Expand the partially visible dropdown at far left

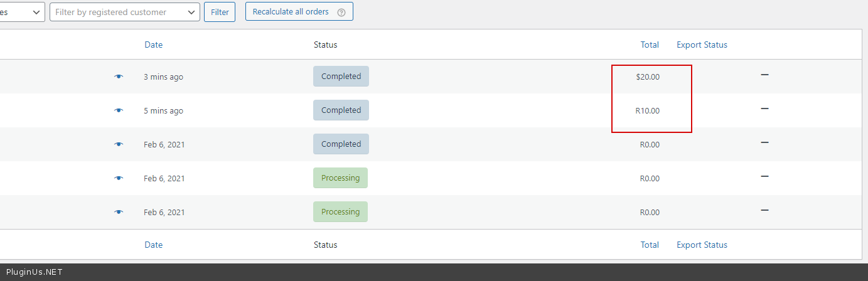(22, 12)
